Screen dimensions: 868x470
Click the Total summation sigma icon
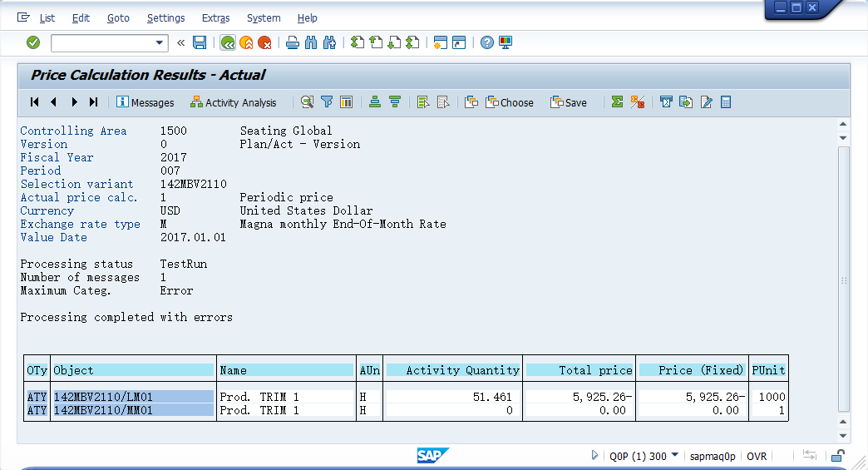(617, 101)
